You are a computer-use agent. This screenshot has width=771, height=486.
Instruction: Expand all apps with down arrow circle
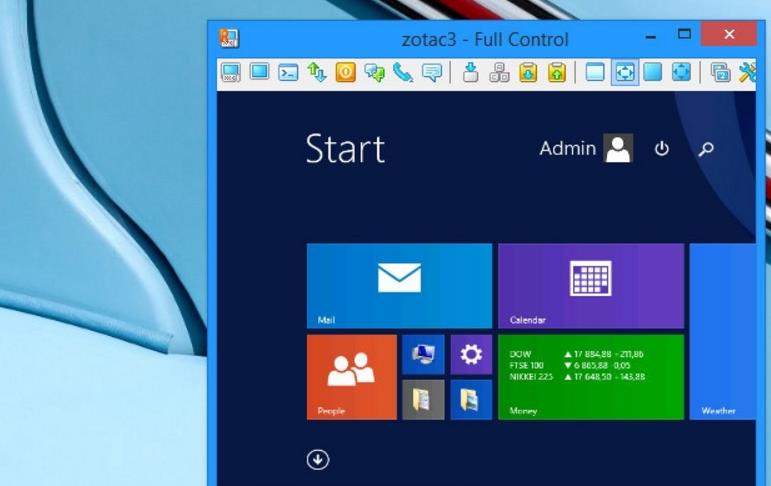(x=318, y=459)
